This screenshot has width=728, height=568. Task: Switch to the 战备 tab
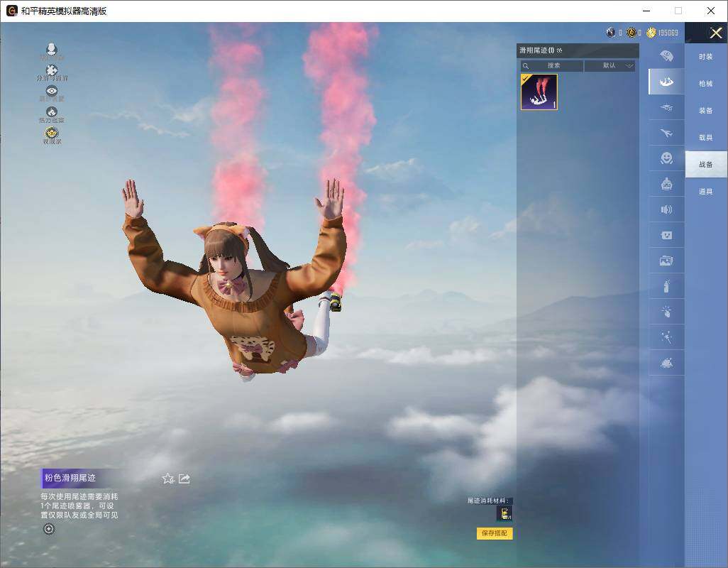point(706,165)
